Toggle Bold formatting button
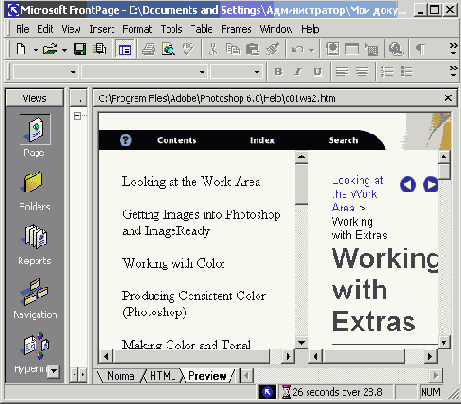This screenshot has height=404, width=461. [279, 72]
